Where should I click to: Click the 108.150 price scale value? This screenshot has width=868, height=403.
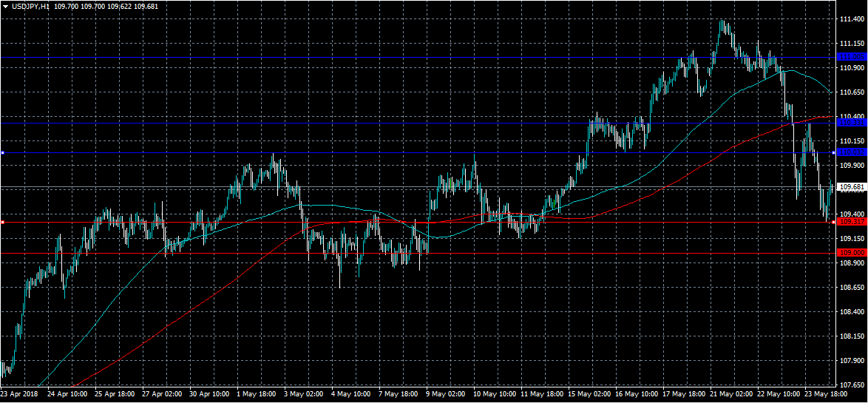click(852, 336)
